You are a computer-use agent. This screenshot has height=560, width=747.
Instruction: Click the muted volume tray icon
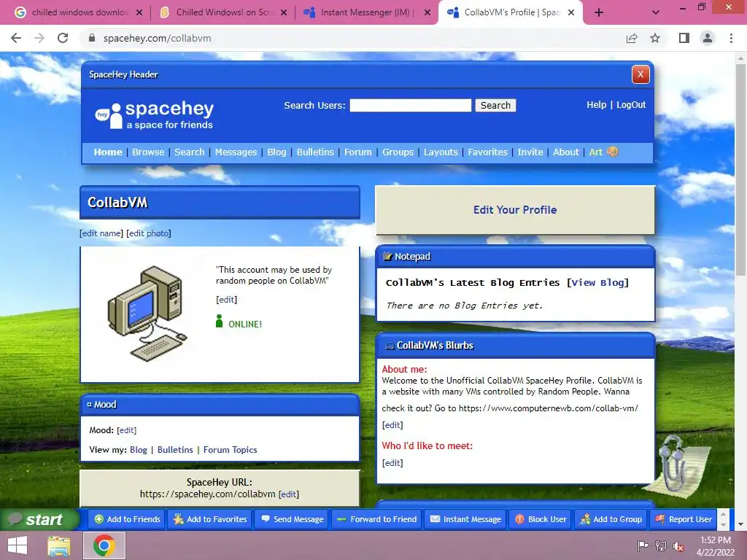(x=678, y=546)
